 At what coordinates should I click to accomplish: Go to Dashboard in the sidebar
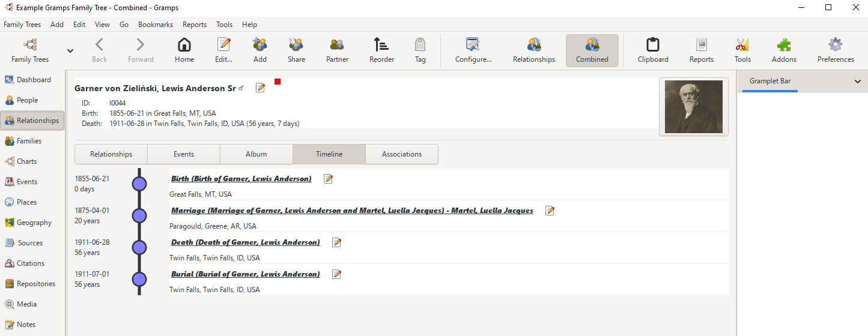coord(32,80)
